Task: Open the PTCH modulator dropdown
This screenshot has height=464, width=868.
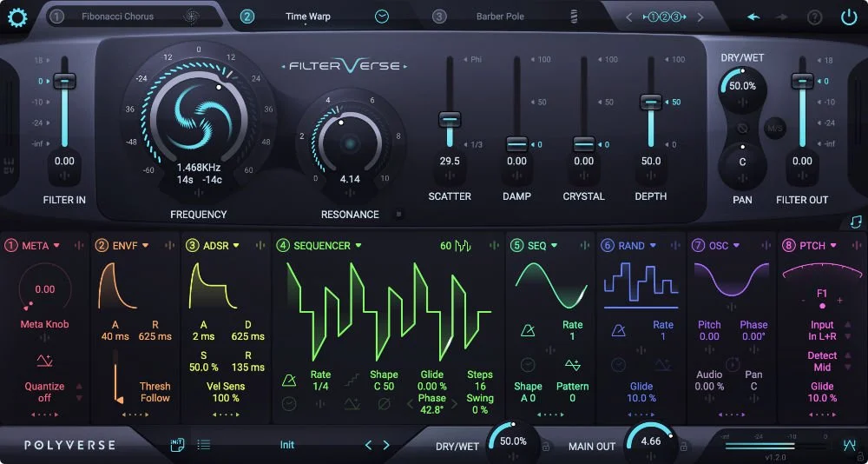Action: tap(833, 246)
